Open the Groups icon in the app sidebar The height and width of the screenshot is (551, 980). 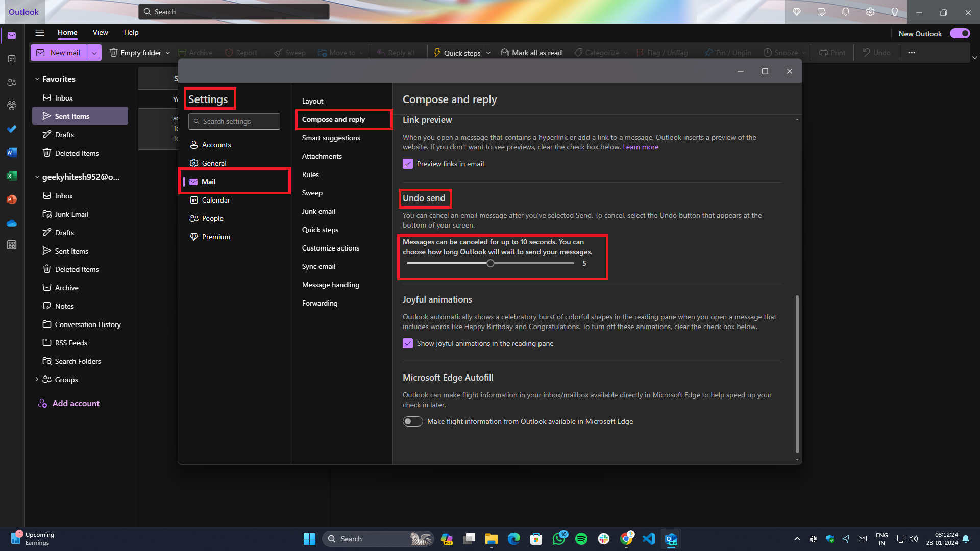coord(12,106)
